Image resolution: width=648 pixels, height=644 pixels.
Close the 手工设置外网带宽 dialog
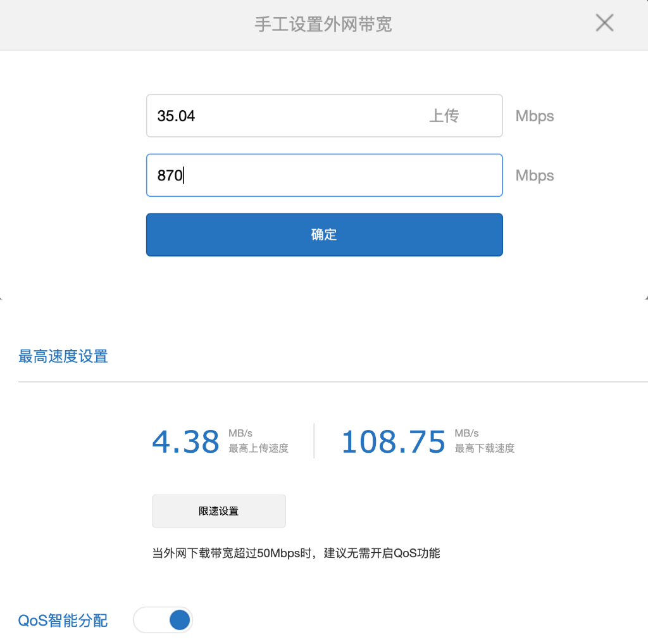click(604, 23)
